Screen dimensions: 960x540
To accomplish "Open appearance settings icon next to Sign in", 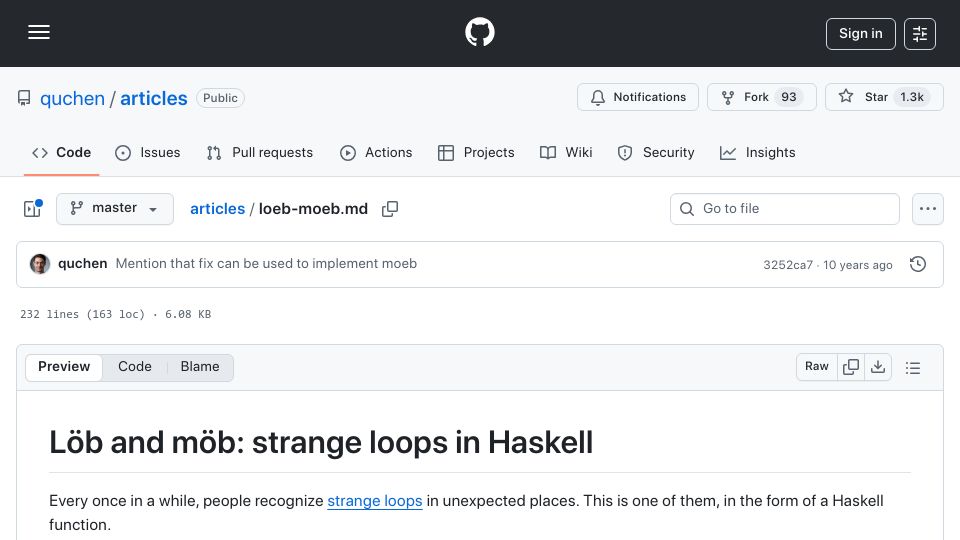I will tap(920, 34).
